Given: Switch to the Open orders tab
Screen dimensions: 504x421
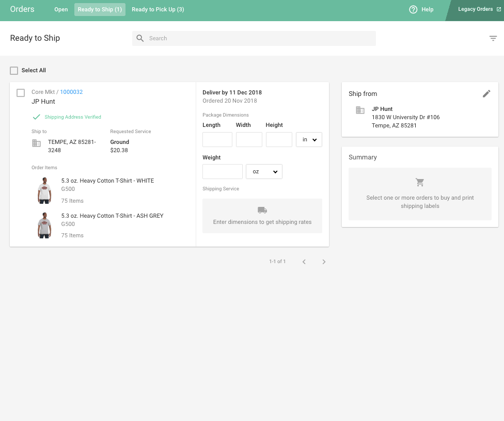Looking at the screenshot, I should (61, 9).
